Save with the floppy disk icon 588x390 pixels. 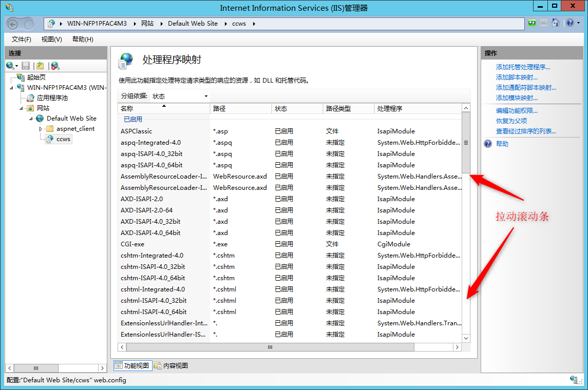tap(26, 66)
